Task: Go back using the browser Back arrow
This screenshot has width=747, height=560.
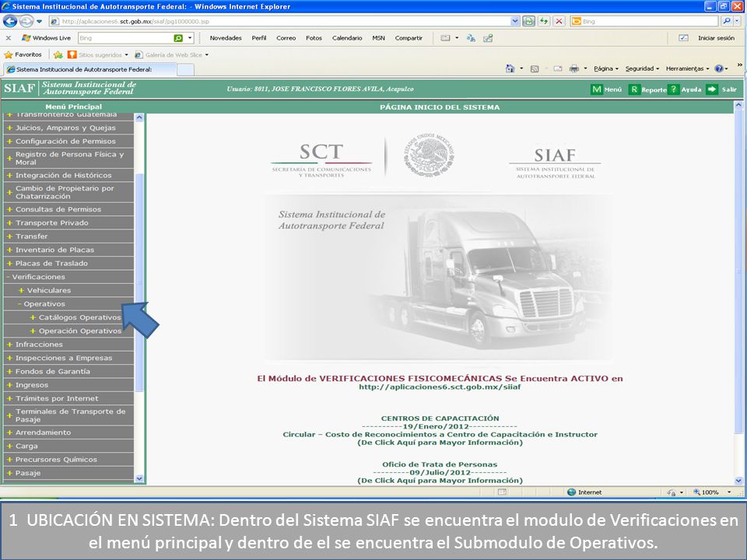Action: [10, 22]
